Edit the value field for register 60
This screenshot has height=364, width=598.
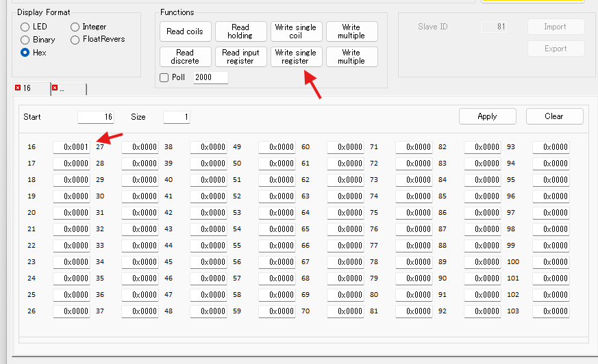point(345,147)
